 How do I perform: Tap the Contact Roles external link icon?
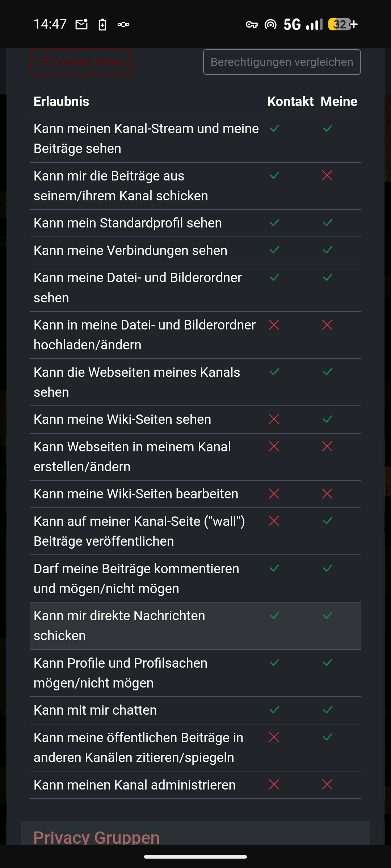pos(43,62)
